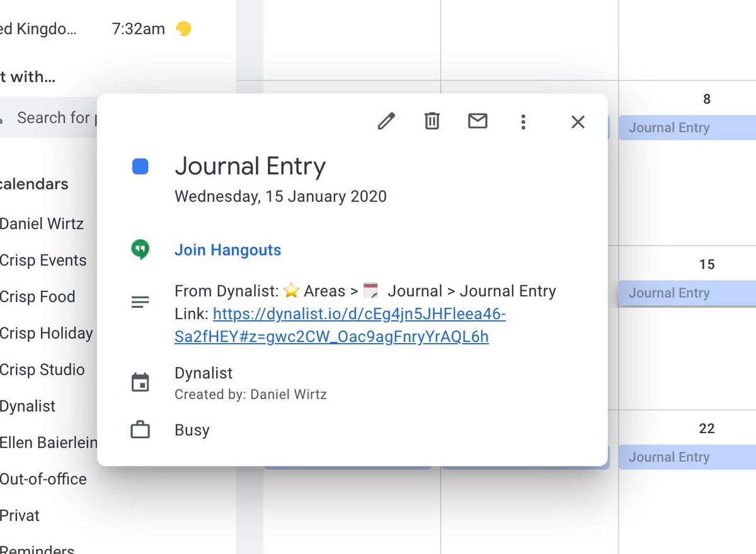
Task: Open the Journal Entry event on day 15
Action: (x=687, y=293)
